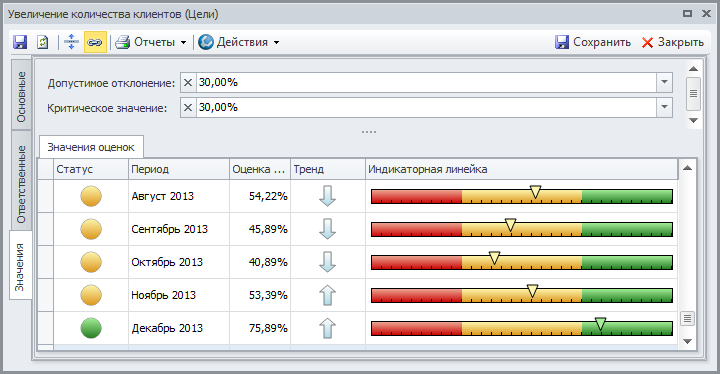Click the Статус column header
The image size is (720, 374).
coord(91,169)
